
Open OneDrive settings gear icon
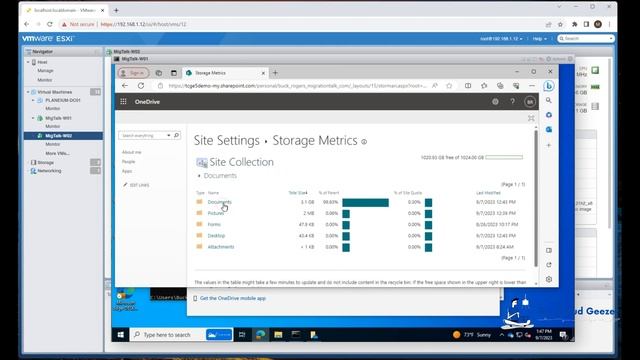pyautogui.click(x=495, y=102)
